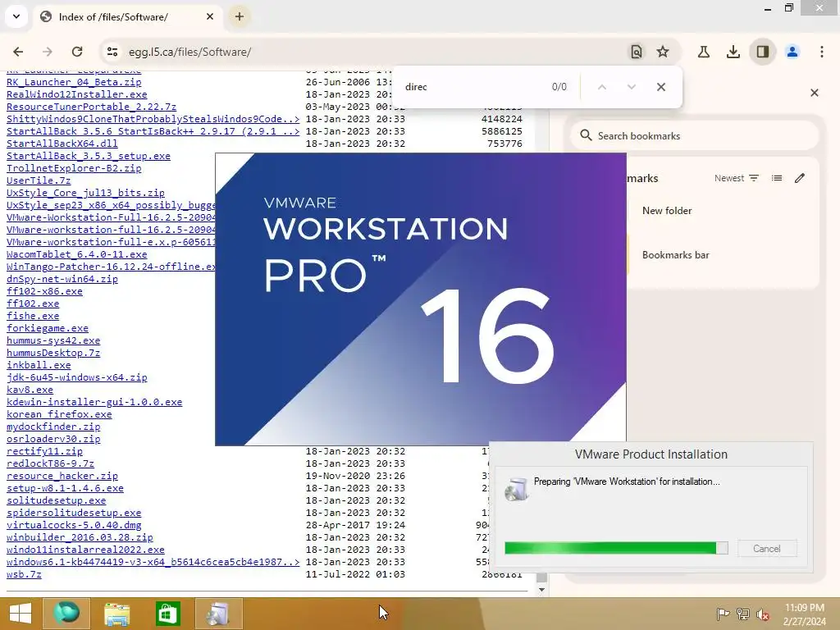Click jdk-6u45-windows-x64.zip link
Image resolution: width=840 pixels, height=630 pixels.
76,377
